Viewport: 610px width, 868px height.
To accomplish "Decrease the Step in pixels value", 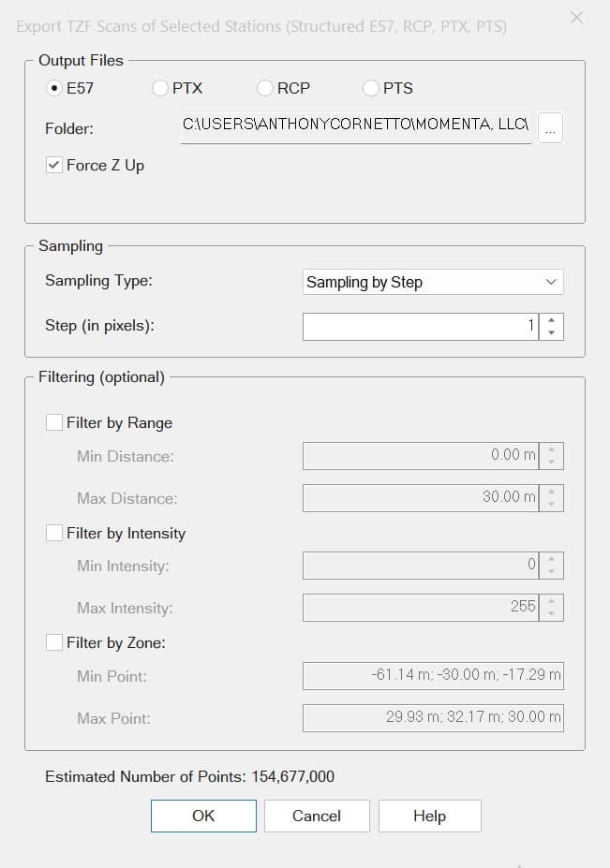I will (551, 332).
